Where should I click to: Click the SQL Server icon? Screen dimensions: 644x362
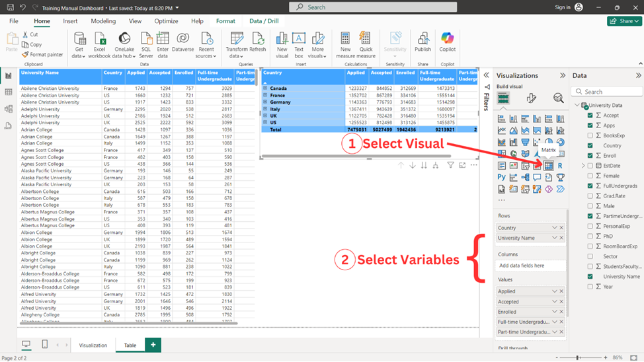pos(146,38)
